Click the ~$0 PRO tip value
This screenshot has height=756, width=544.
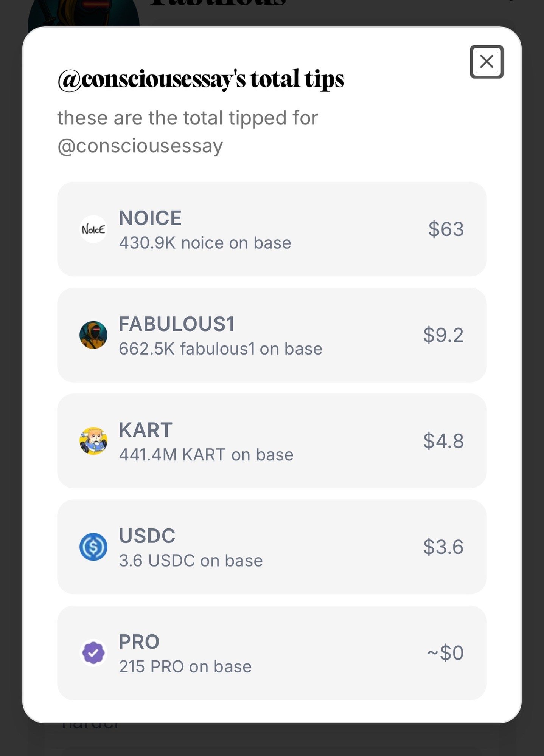point(445,652)
